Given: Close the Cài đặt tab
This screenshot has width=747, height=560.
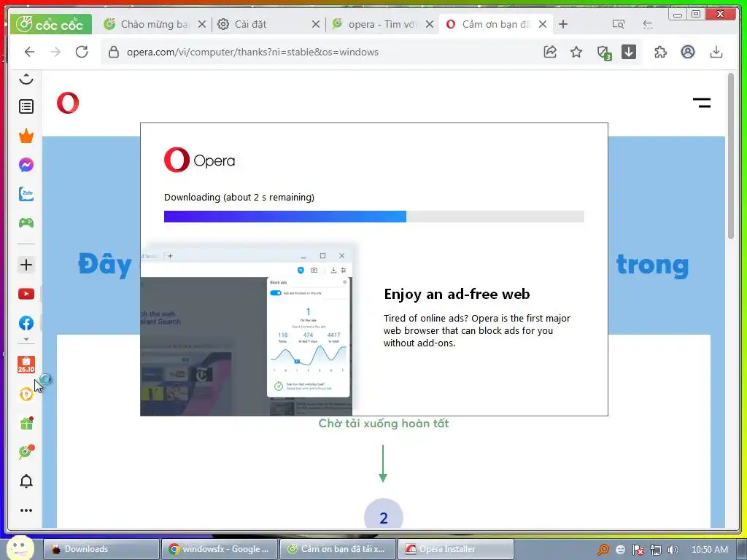Looking at the screenshot, I should [315, 24].
